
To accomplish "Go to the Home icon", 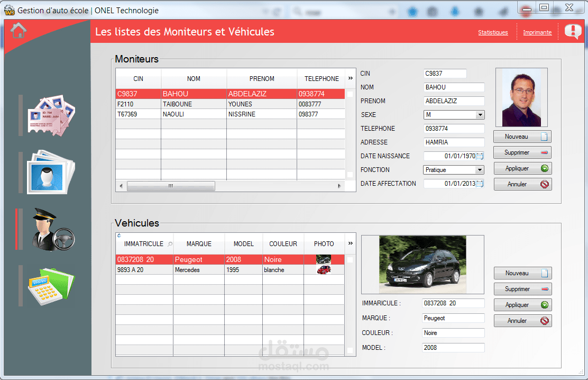I will pyautogui.click(x=19, y=31).
